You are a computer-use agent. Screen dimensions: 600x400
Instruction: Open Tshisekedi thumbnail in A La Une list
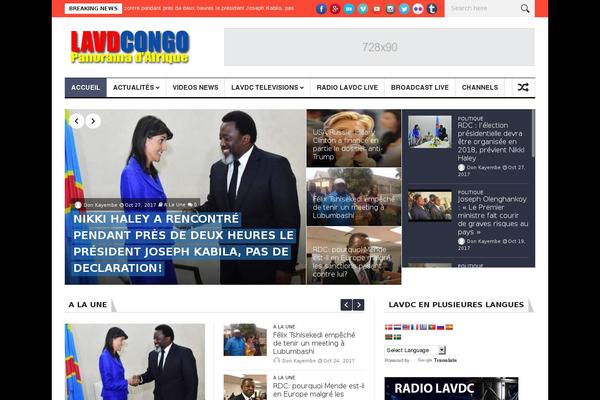coord(245,340)
